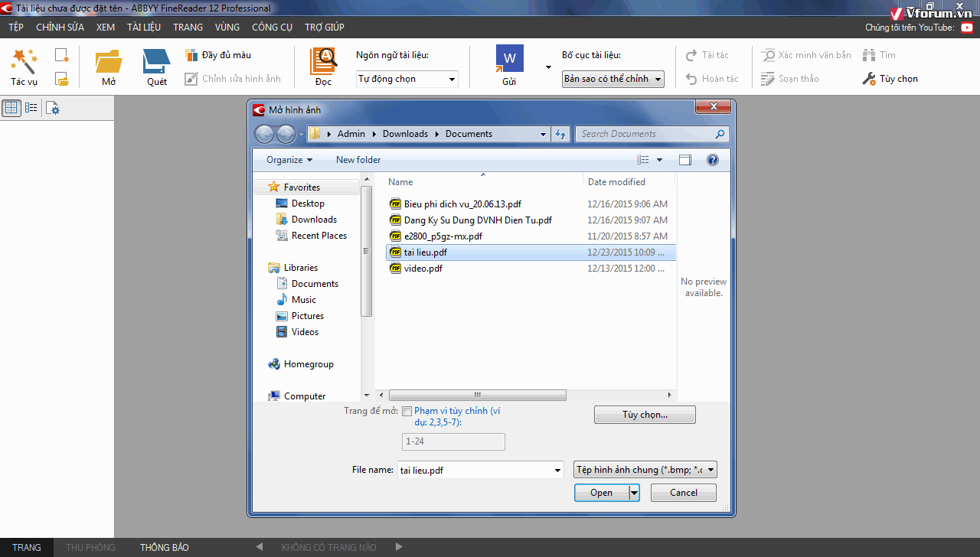The width and height of the screenshot is (980, 557).
Task: Click the page settings gear icon
Action: [53, 108]
